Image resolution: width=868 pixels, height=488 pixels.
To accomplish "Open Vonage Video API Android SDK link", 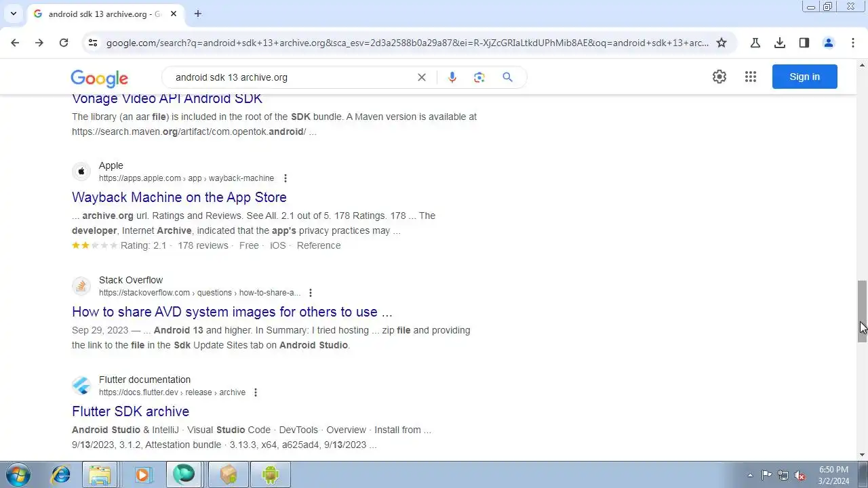I will point(167,99).
